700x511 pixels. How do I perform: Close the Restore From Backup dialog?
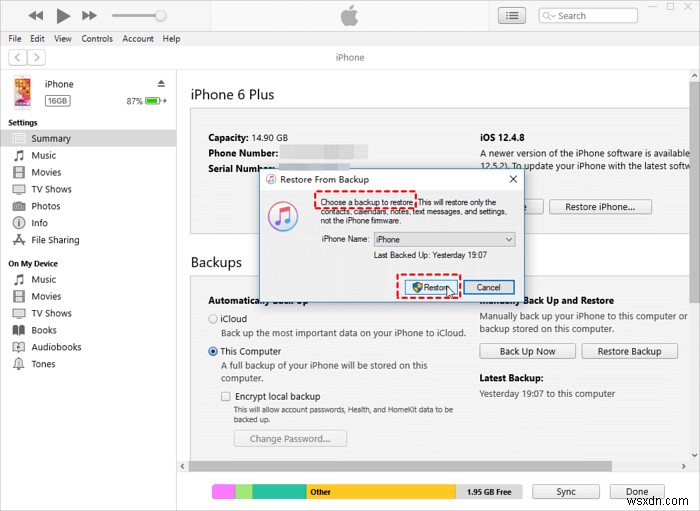(x=513, y=179)
